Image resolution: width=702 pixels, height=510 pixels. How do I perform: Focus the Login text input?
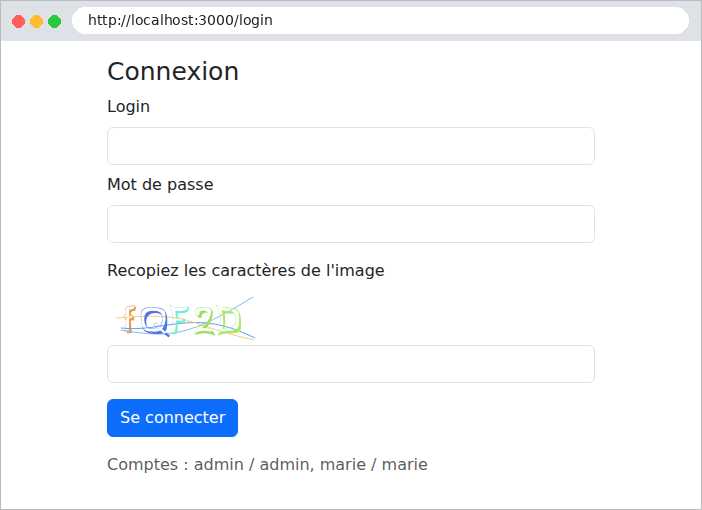pyautogui.click(x=351, y=146)
